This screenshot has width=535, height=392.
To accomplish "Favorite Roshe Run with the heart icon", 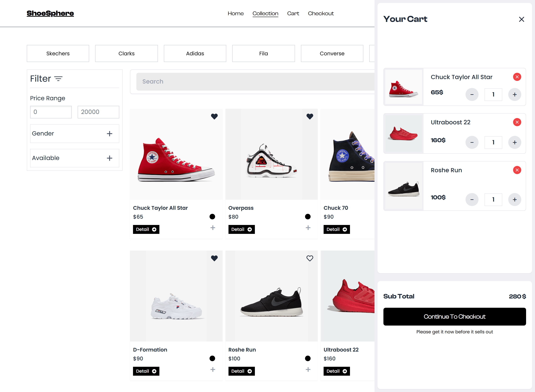I will click(310, 258).
